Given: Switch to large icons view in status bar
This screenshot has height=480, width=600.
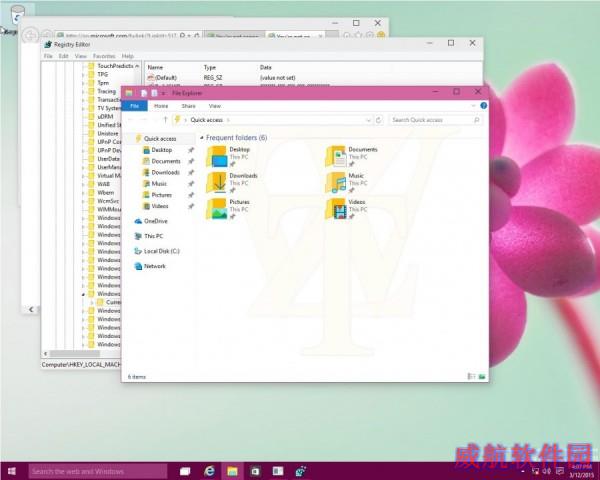Looking at the screenshot, I should click(x=482, y=377).
